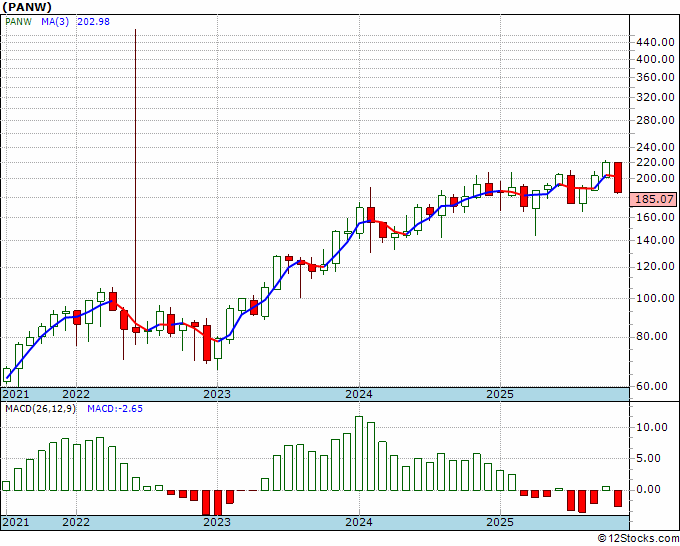Image resolution: width=680 pixels, height=546 pixels.
Task: Click the 202.98 moving average value
Action: point(93,22)
